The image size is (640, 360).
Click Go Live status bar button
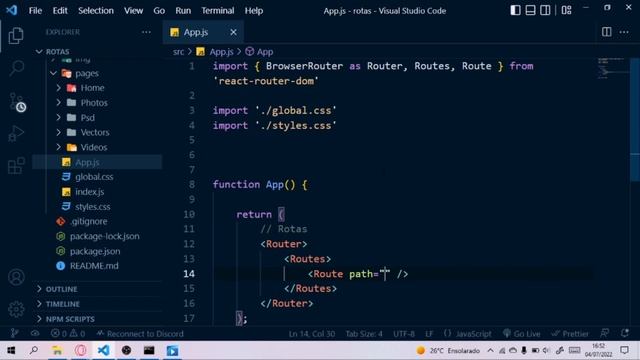pyautogui.click(x=522, y=333)
